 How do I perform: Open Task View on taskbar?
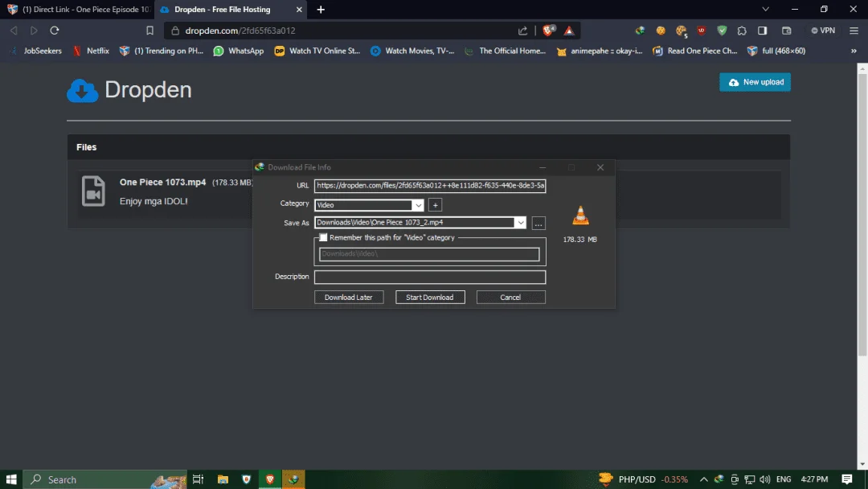(x=198, y=479)
